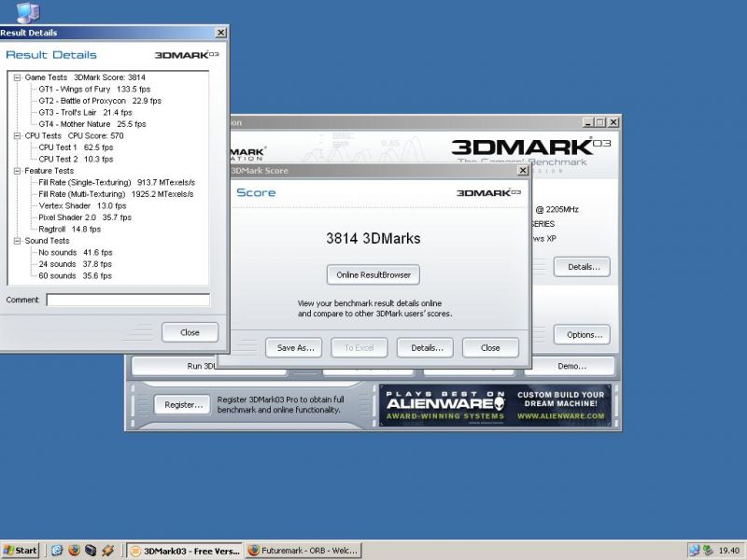This screenshot has height=560, width=747.
Task: Collapse the Game Tests tree node
Action: pos(17,77)
